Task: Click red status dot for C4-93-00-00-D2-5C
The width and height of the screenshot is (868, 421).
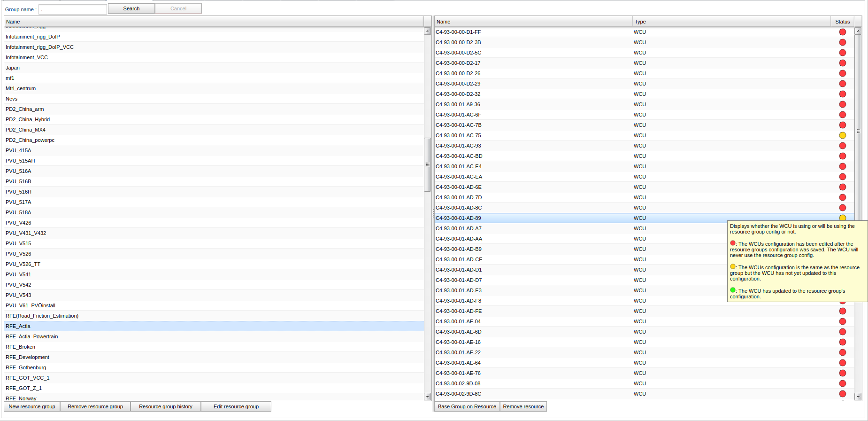Action: pos(842,53)
